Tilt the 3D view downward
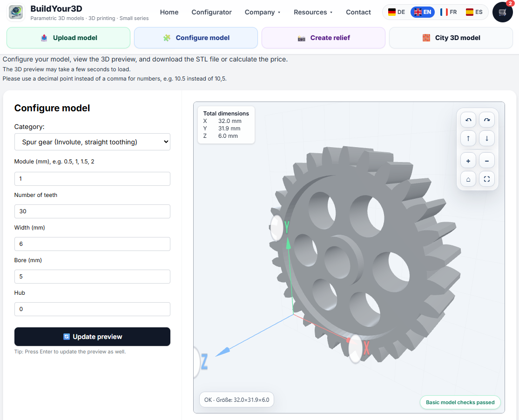This screenshot has width=519, height=420. pos(486,138)
